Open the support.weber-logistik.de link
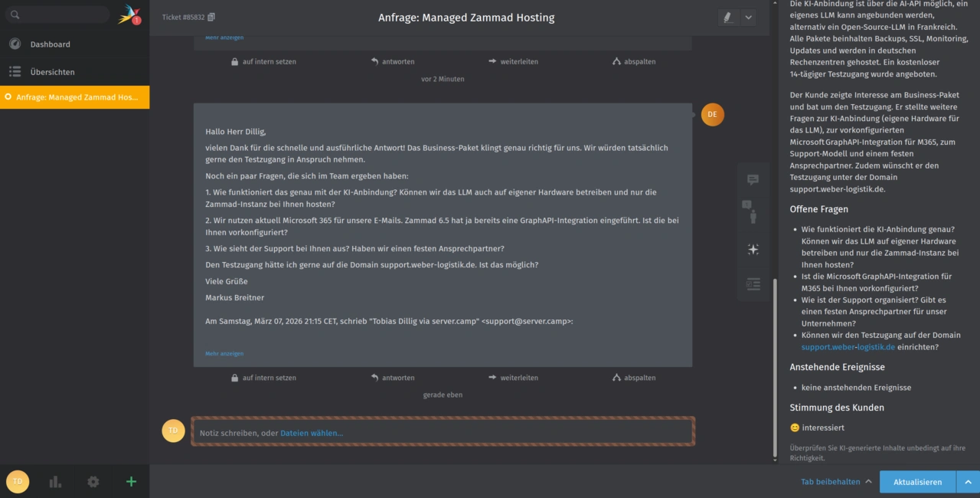The width and height of the screenshot is (980, 498). pyautogui.click(x=848, y=346)
